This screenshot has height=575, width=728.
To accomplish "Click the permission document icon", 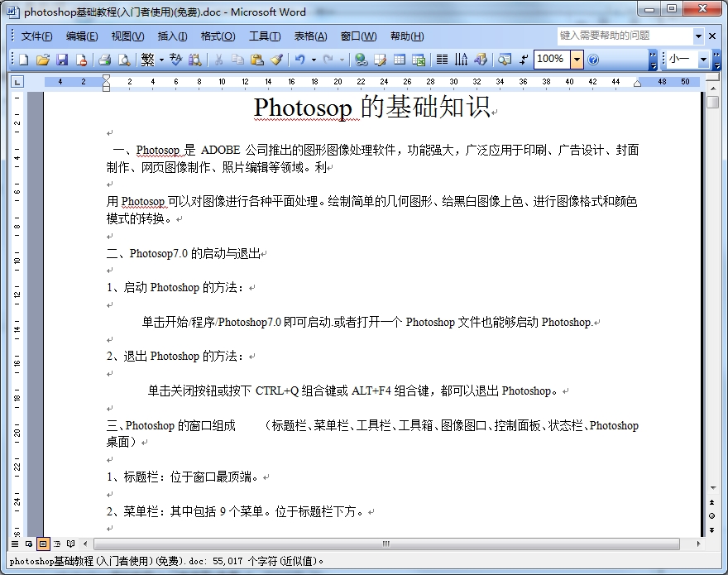I will tap(81, 60).
